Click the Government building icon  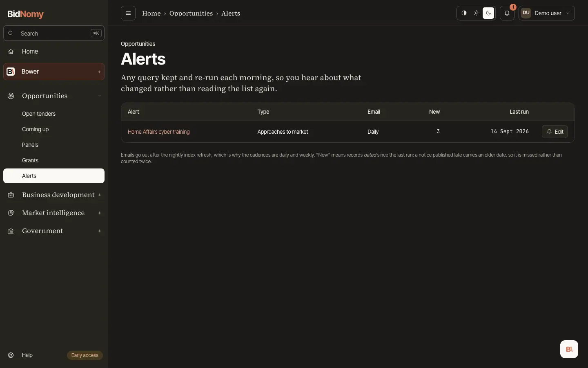pos(11,231)
